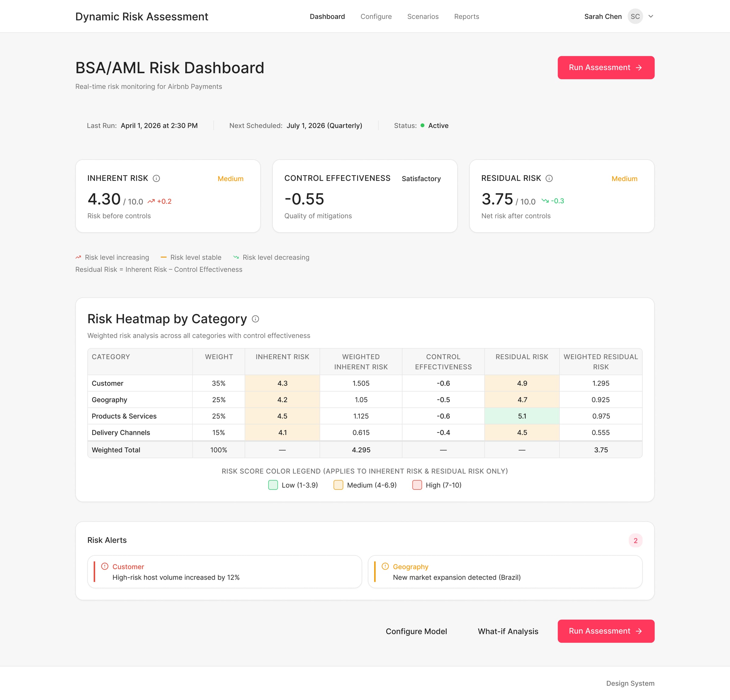Viewport: 730px width, 700px height.
Task: Open the Configure tab
Action: point(376,16)
